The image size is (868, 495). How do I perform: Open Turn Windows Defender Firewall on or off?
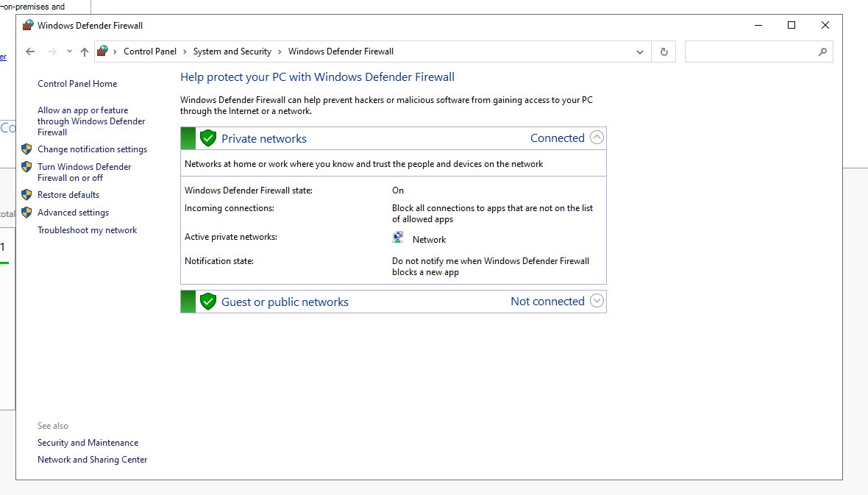click(84, 172)
